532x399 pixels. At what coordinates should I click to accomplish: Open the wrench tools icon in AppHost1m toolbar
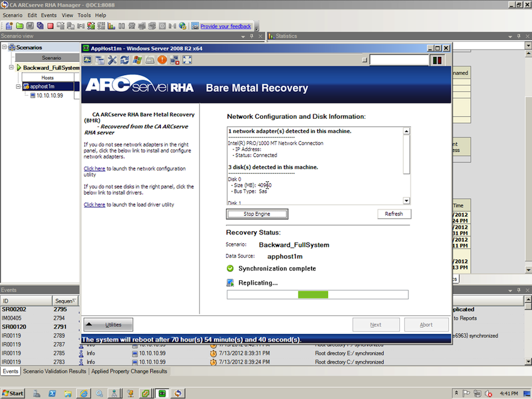click(x=112, y=60)
